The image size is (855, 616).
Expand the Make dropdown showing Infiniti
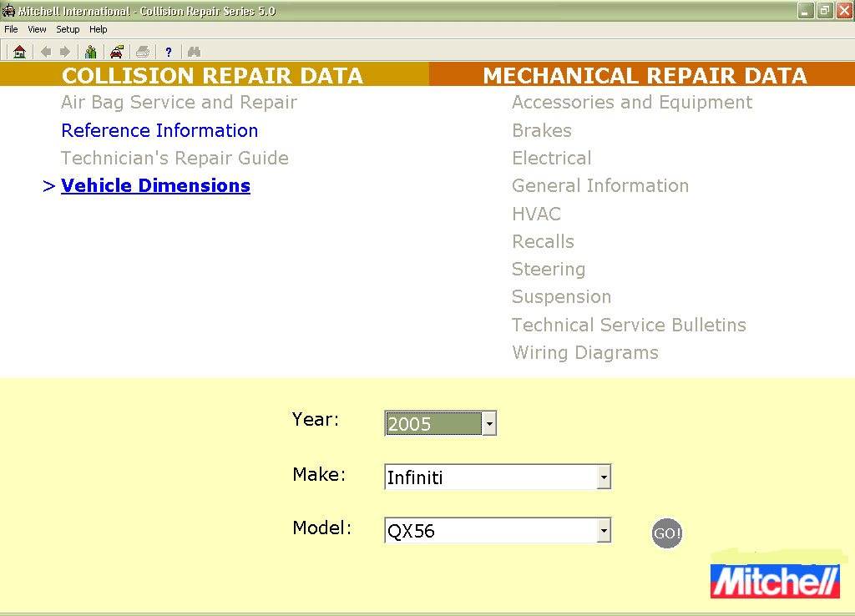pos(604,477)
